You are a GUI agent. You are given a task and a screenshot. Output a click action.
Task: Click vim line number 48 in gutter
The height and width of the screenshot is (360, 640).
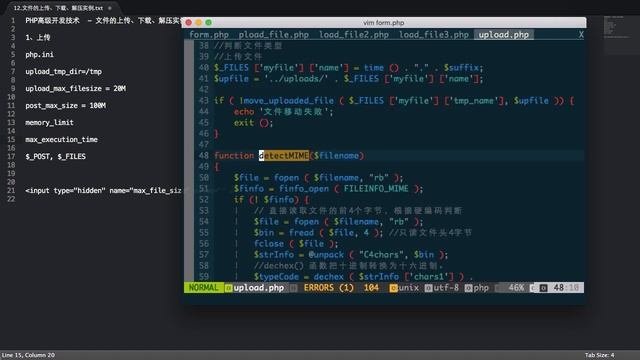tap(203, 156)
